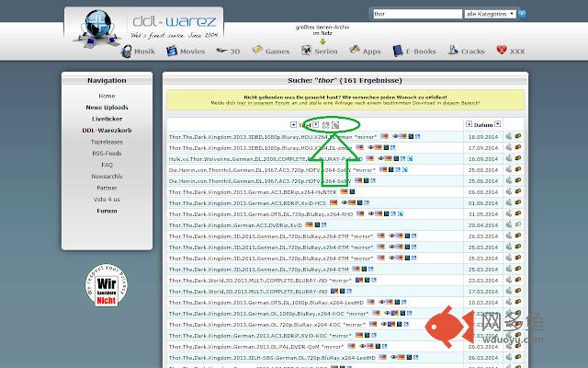The image size is (588, 368).
Task: Click the Serien icon in top menu
Action: (x=306, y=51)
